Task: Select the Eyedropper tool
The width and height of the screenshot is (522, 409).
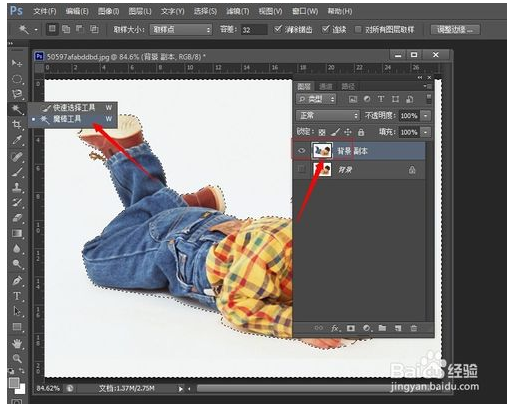Action: coord(17,140)
